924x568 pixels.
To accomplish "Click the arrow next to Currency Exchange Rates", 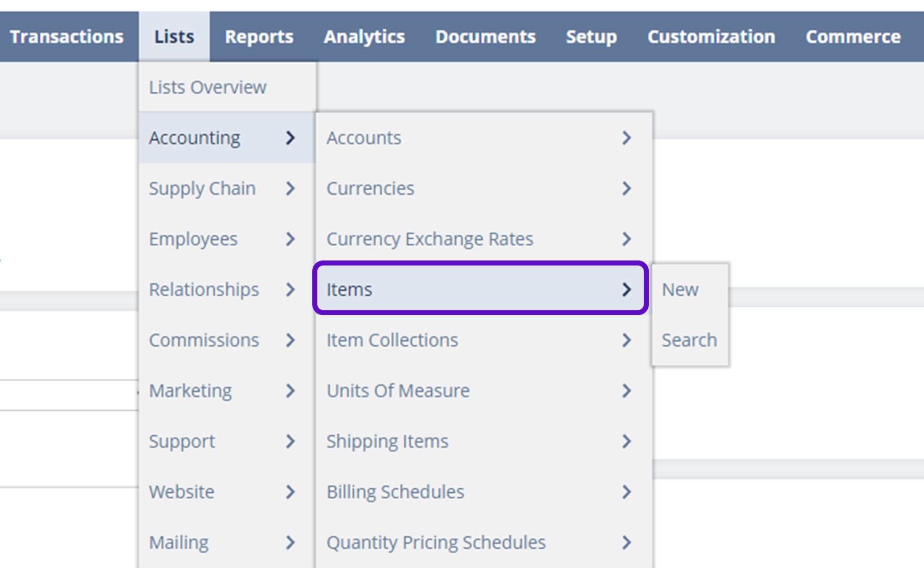I will pos(627,239).
